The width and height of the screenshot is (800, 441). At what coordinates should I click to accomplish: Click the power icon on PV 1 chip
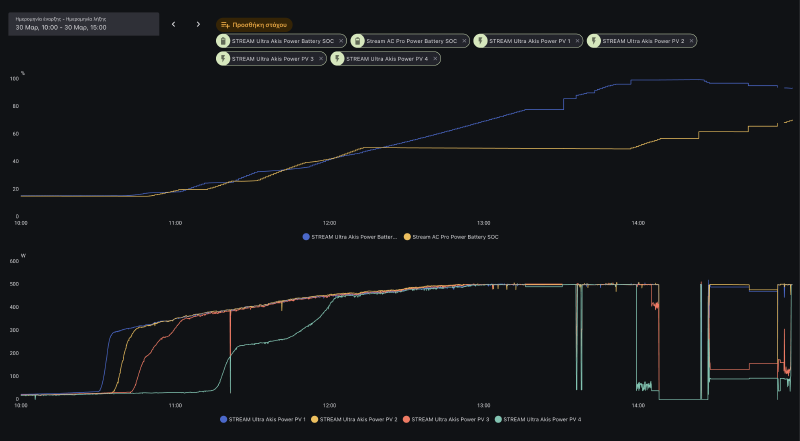coord(481,41)
